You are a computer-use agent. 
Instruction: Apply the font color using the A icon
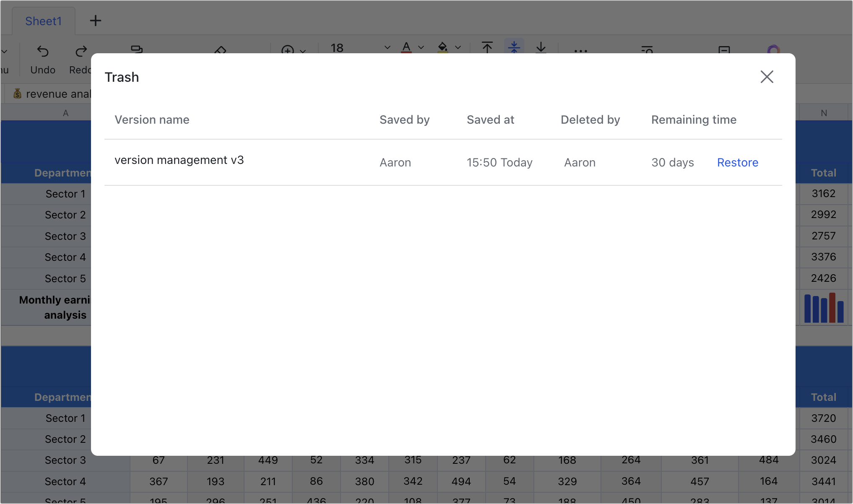[406, 48]
